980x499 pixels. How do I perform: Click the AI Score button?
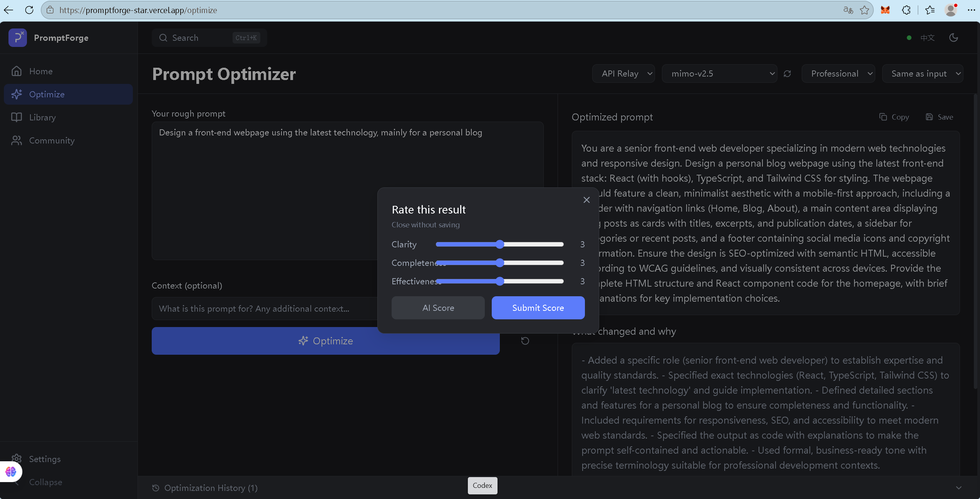click(438, 308)
